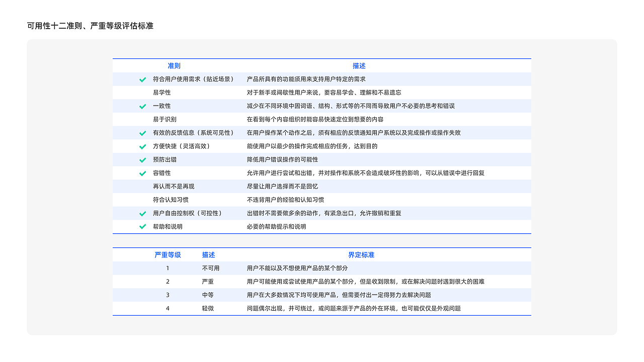Select the cell 方便快捷（灵活高效）
This screenshot has height=362, width=644.
(182, 146)
